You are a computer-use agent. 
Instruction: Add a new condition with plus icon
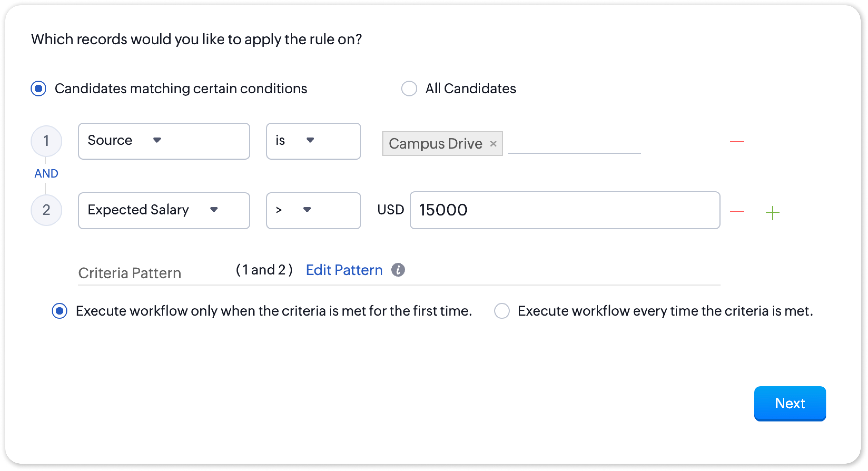click(772, 213)
